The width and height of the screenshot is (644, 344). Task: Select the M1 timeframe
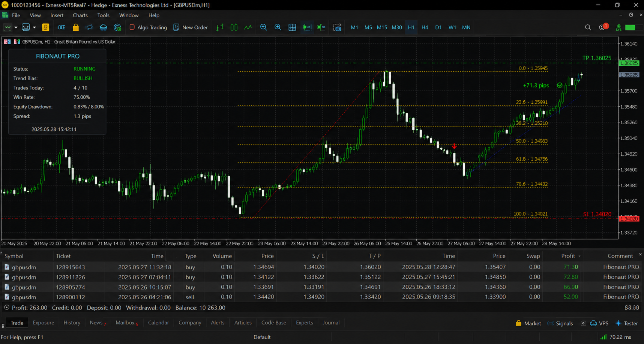pos(354,27)
